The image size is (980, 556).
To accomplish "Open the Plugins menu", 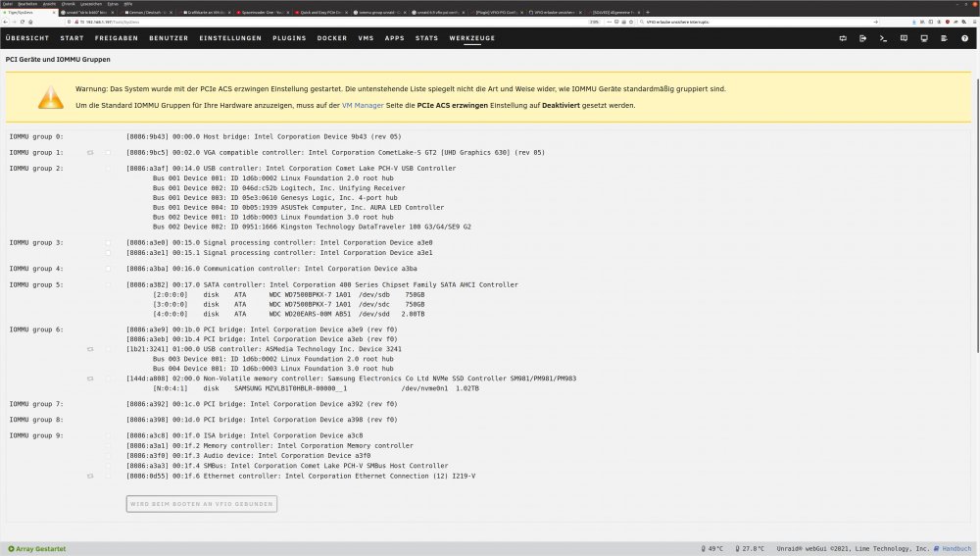I will pos(289,38).
